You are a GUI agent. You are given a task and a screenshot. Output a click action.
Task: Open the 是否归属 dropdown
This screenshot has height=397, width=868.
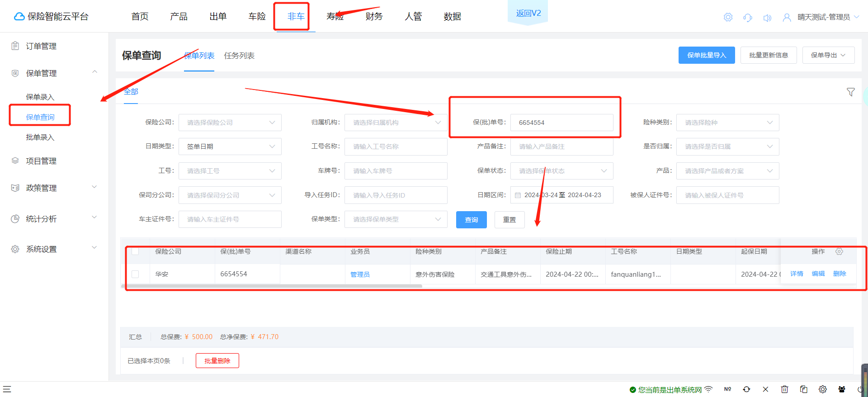coord(728,147)
